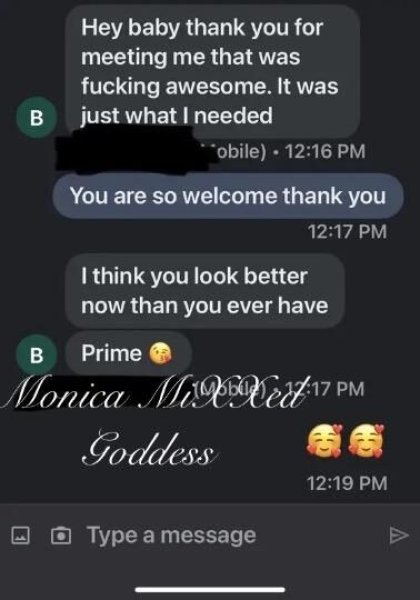Select the 'You are so welcome' sent bubble
The image size is (420, 600).
click(228, 196)
